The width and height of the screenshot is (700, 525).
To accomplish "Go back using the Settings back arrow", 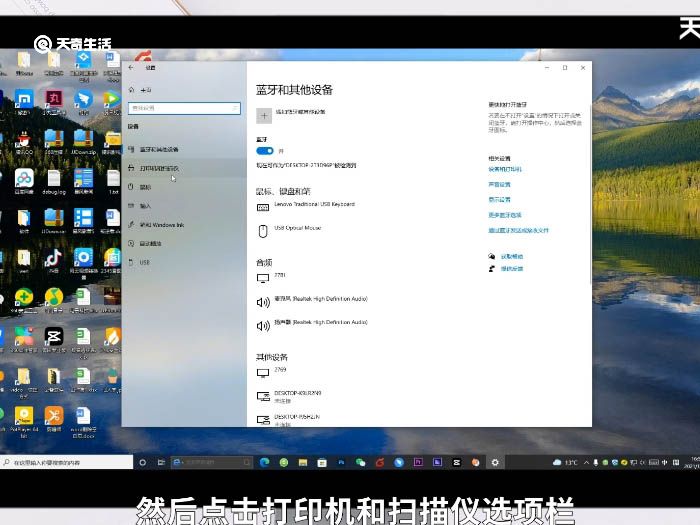I will point(131,67).
